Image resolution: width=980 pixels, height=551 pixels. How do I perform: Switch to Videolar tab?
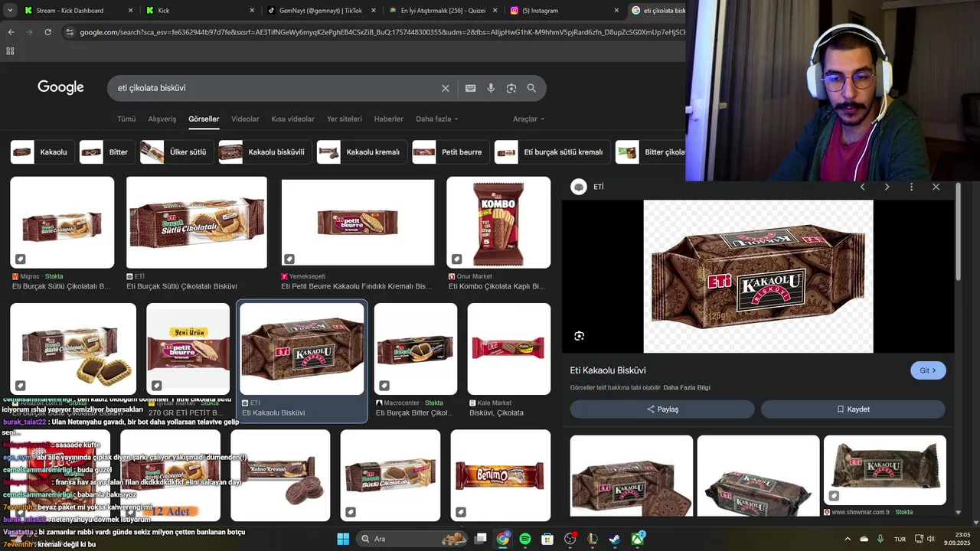coord(245,119)
